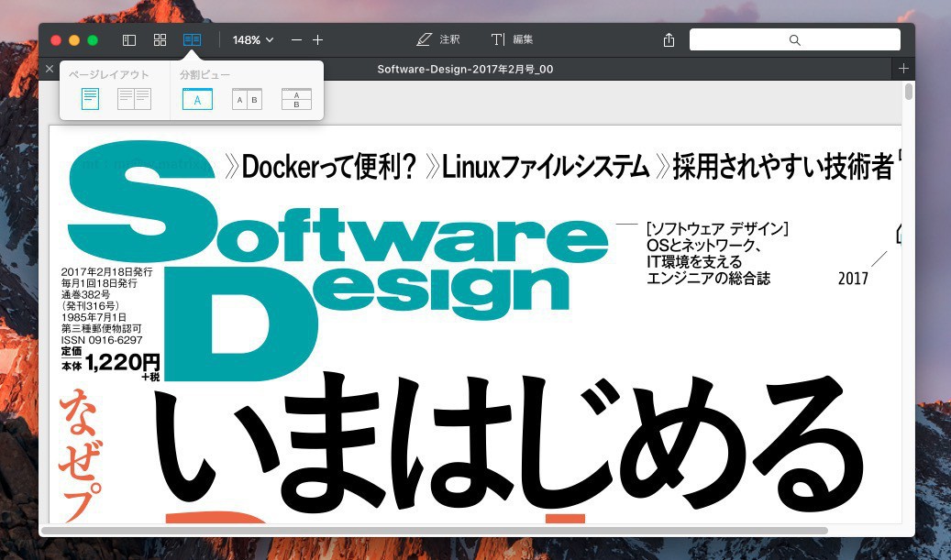The width and height of the screenshot is (951, 560).
Task: Add a new tab with plus icon
Action: (x=903, y=69)
